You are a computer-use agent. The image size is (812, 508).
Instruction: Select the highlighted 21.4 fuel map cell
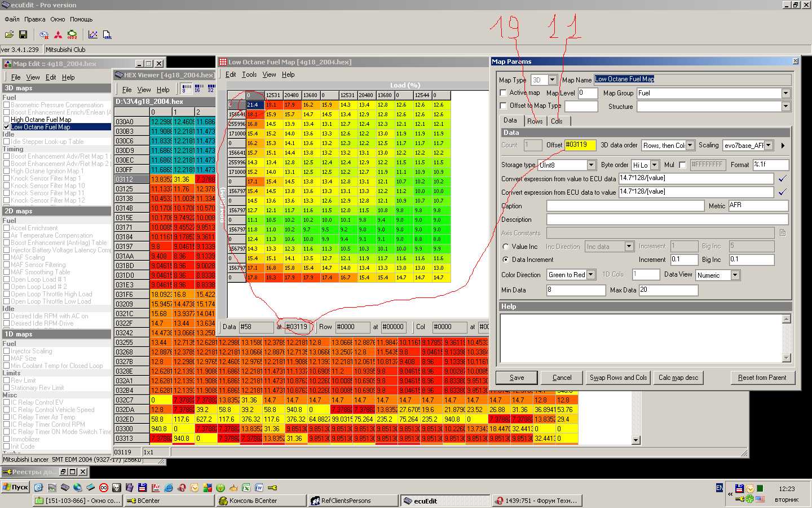coord(255,105)
